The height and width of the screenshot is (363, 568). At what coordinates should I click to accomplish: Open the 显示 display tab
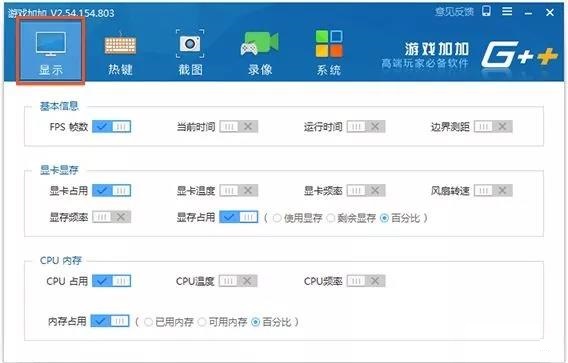(x=51, y=51)
